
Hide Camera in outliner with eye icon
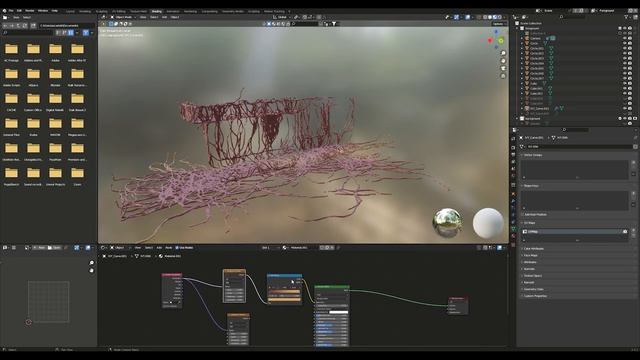(x=624, y=38)
